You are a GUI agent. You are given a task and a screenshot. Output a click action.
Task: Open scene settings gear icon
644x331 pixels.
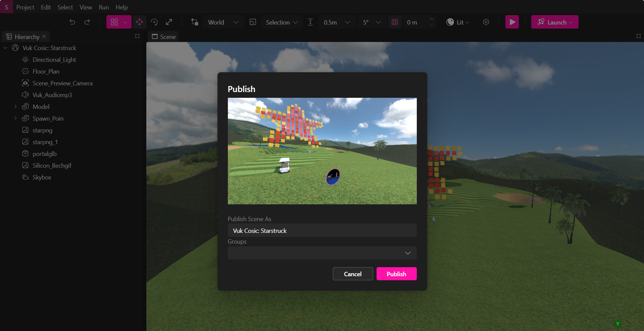point(486,22)
